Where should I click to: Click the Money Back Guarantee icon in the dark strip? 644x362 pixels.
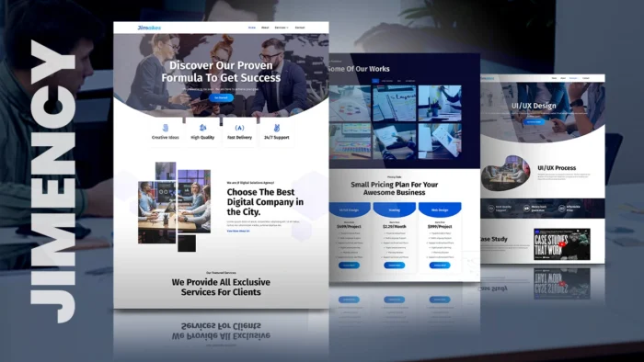526,209
